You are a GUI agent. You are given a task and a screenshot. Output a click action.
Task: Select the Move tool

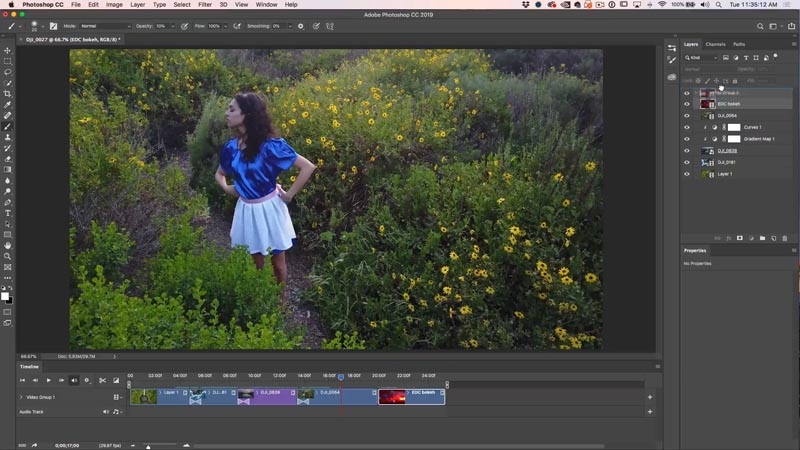(8, 50)
